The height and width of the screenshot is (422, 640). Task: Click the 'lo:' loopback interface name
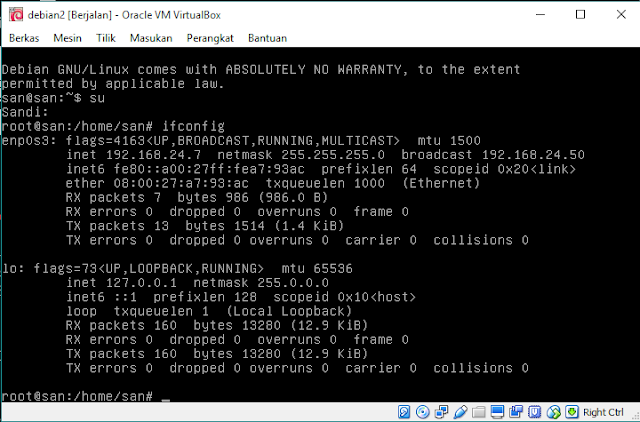(13, 269)
